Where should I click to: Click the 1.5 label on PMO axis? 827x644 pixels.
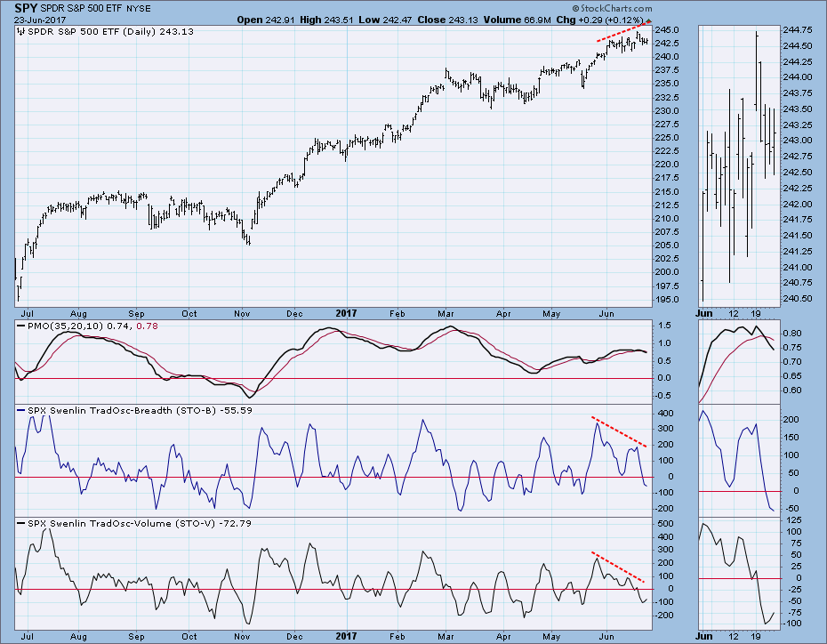click(664, 326)
